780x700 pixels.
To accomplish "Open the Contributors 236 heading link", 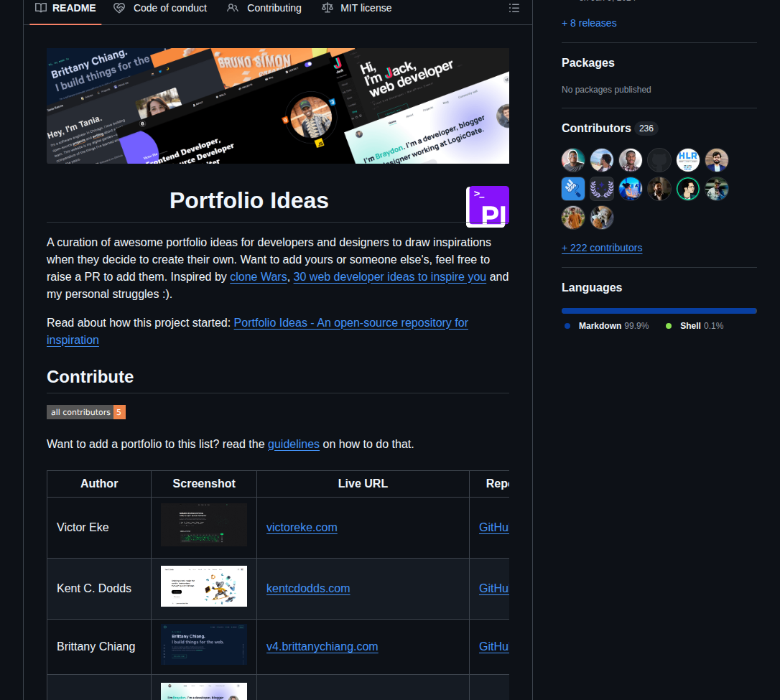I will click(610, 129).
